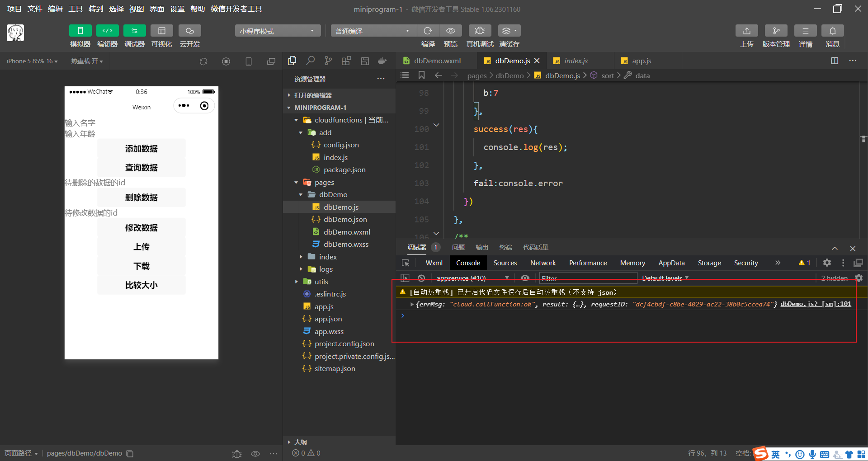The width and height of the screenshot is (868, 461).
Task: Open the source control icon
Action: tap(328, 61)
